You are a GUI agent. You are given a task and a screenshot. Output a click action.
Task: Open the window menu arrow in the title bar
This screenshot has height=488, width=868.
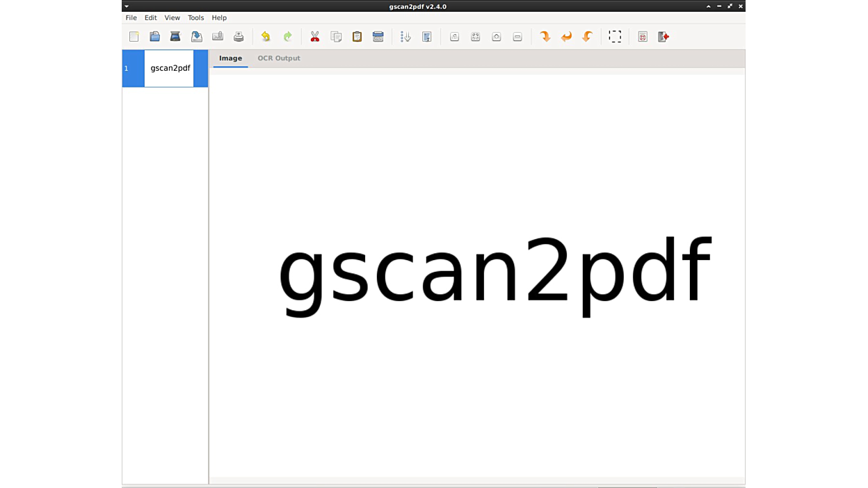click(x=127, y=6)
